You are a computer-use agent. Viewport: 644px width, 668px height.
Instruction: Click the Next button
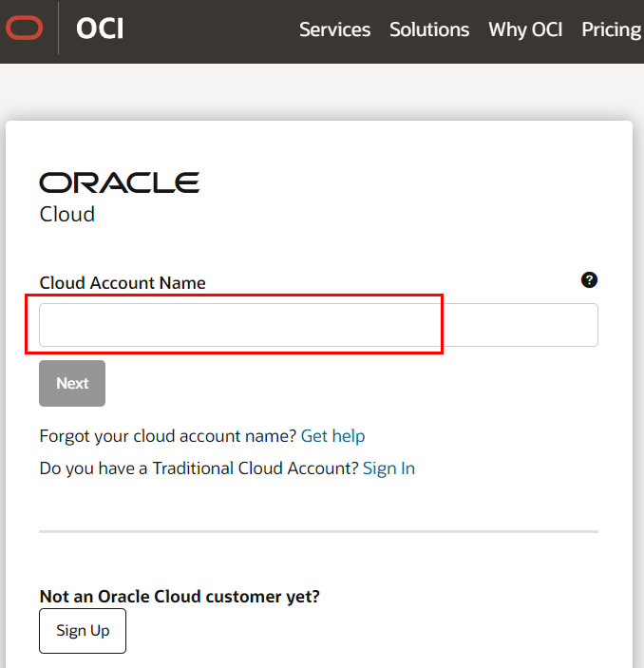72,384
